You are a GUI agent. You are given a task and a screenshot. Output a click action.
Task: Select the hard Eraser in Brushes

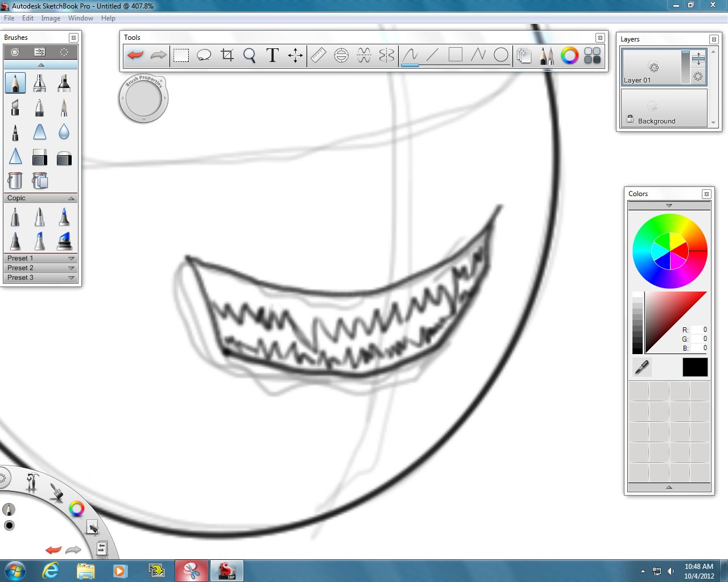(x=40, y=157)
